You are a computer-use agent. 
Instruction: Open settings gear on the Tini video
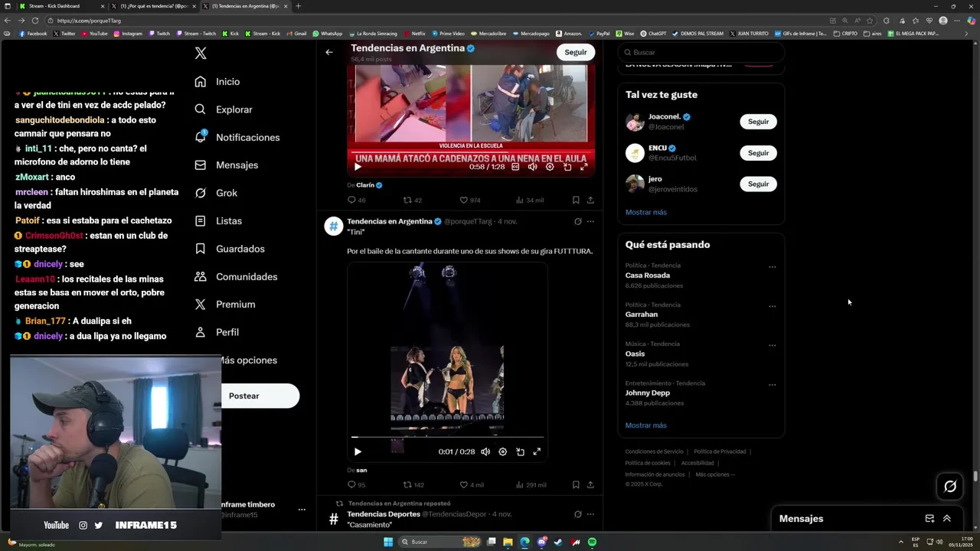[x=503, y=452]
